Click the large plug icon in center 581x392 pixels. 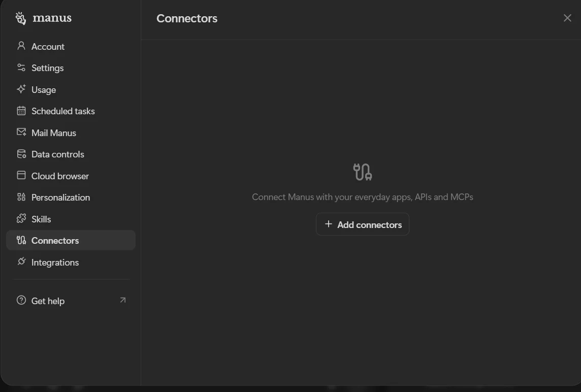tap(363, 172)
